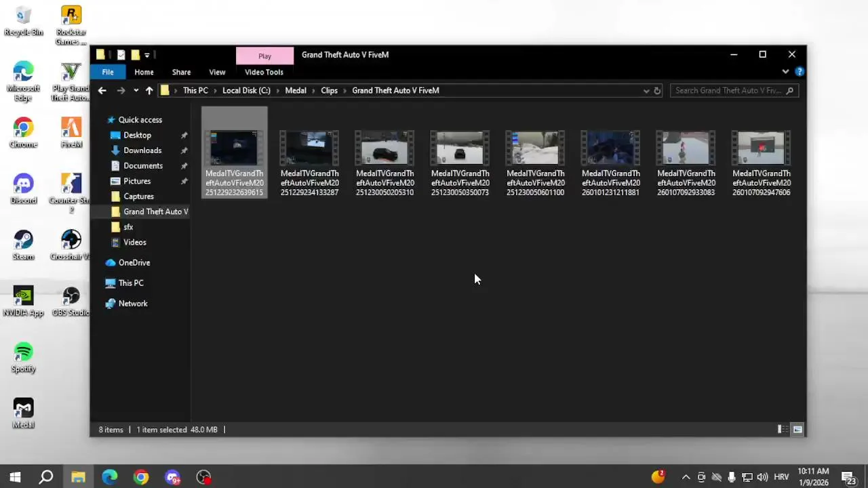Select Quick access in navigation pane
The width and height of the screenshot is (868, 488).
140,120
